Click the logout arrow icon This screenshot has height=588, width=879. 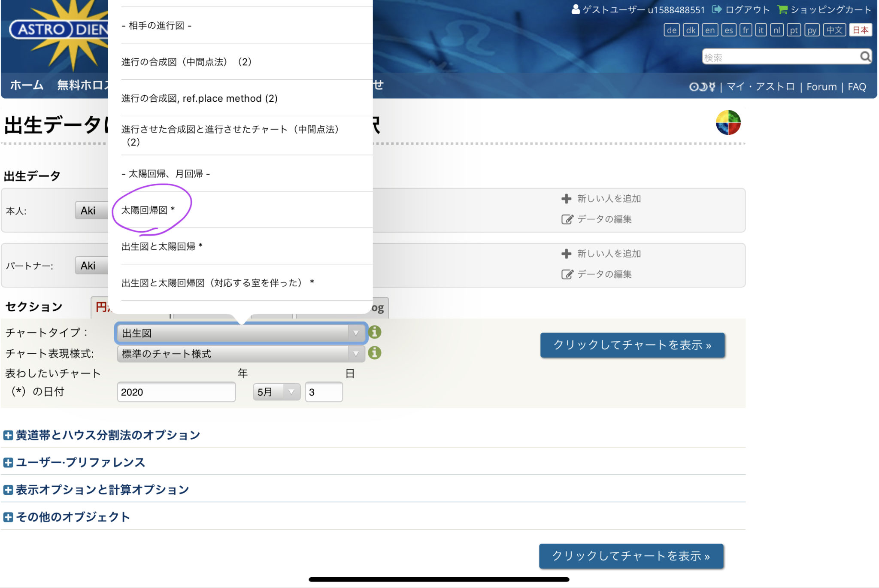coord(716,9)
